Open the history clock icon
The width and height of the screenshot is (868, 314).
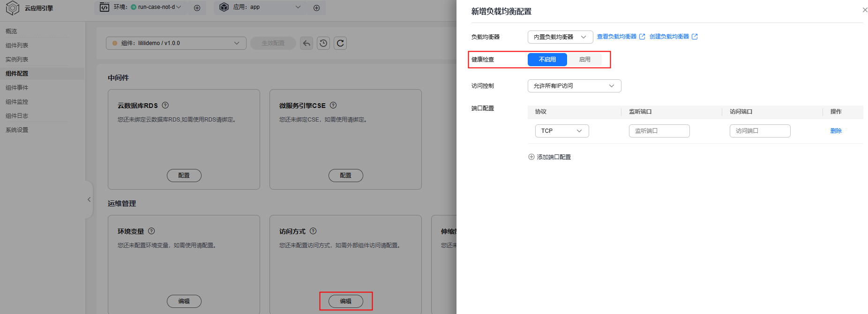click(x=323, y=43)
